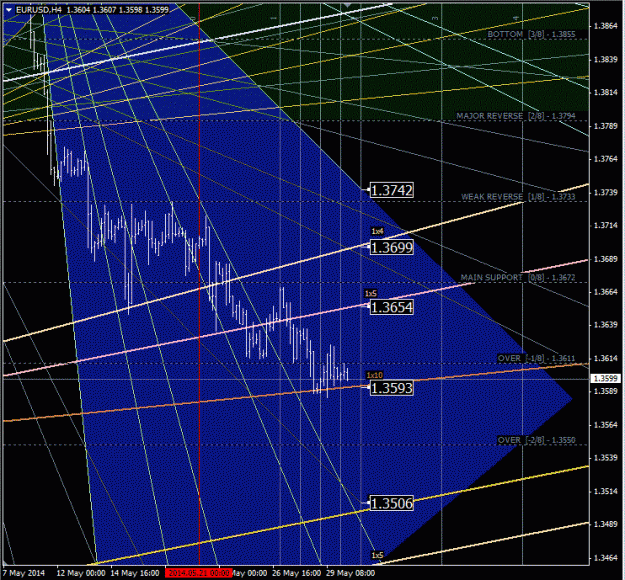The image size is (625, 580).
Task: Click the MAIN SUPPORT [0/8] - 1.3672 label
Action: [518, 277]
